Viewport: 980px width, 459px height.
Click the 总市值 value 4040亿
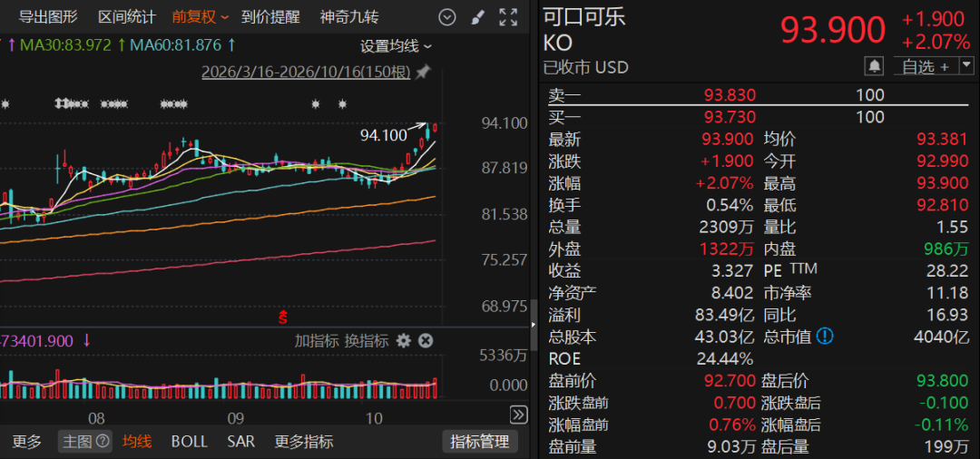tap(943, 337)
